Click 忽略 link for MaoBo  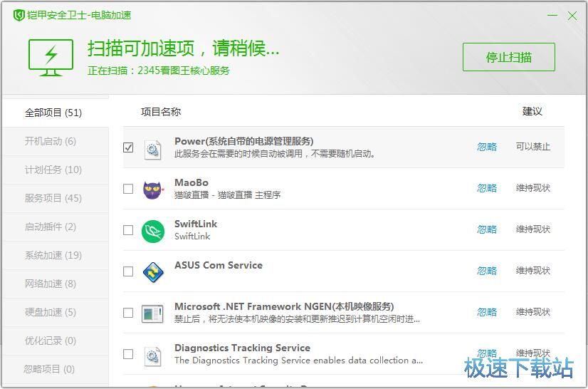[487, 188]
